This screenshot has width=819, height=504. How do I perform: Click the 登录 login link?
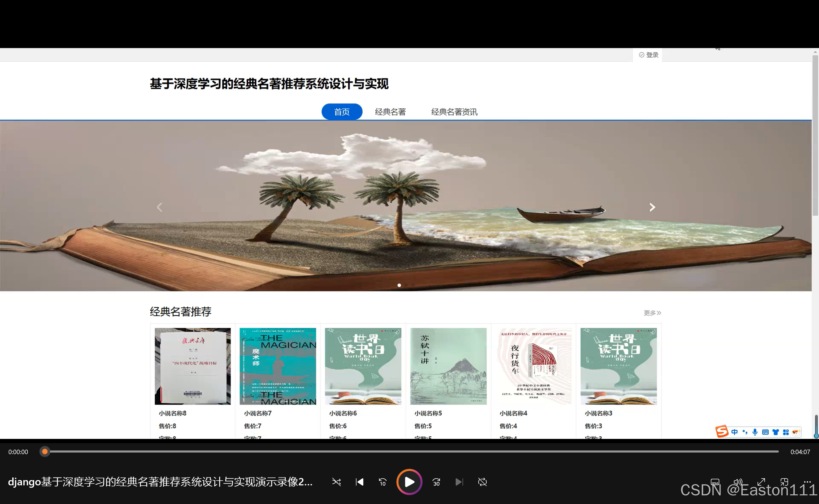(649, 55)
